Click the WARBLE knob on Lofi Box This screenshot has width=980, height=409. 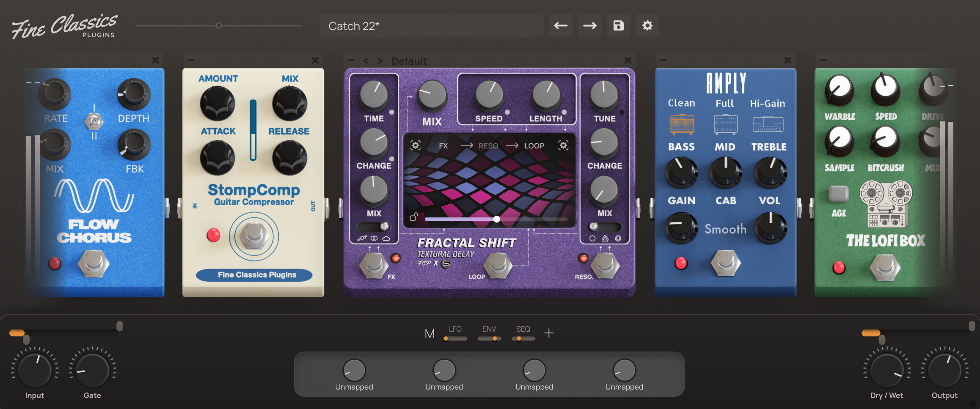tap(840, 91)
